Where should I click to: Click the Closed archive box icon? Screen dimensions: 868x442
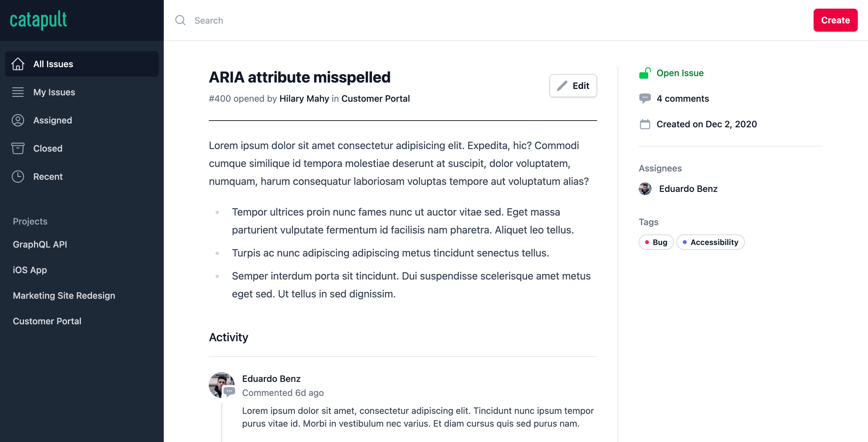(x=18, y=148)
